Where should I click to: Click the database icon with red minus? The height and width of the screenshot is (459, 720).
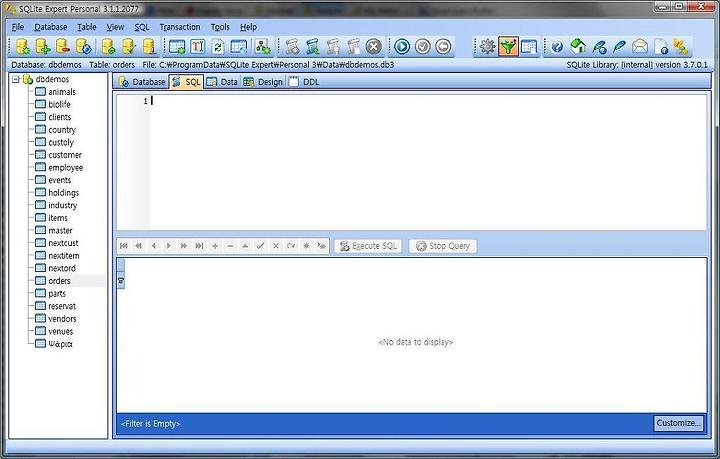[63, 46]
